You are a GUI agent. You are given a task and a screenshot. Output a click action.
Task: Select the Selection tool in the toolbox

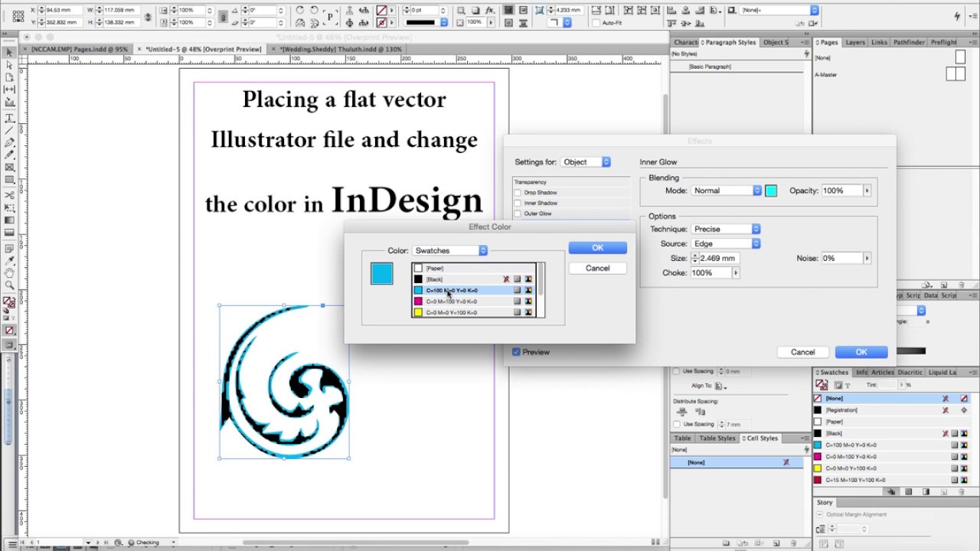9,54
